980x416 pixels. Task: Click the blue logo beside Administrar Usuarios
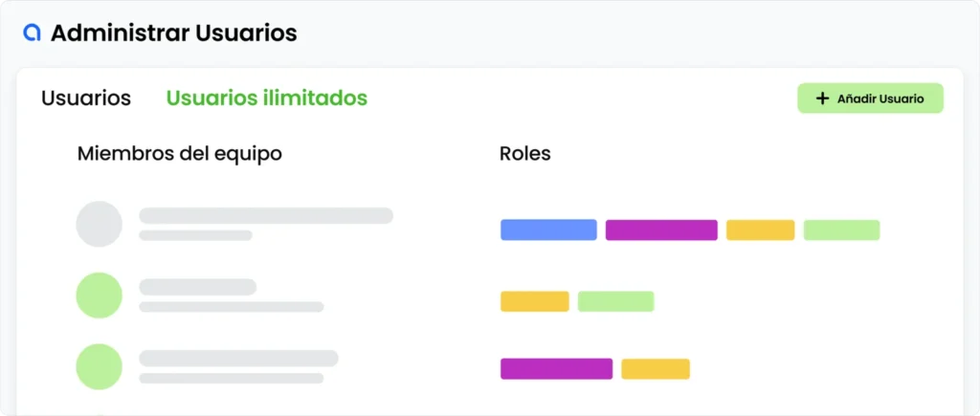[33, 33]
